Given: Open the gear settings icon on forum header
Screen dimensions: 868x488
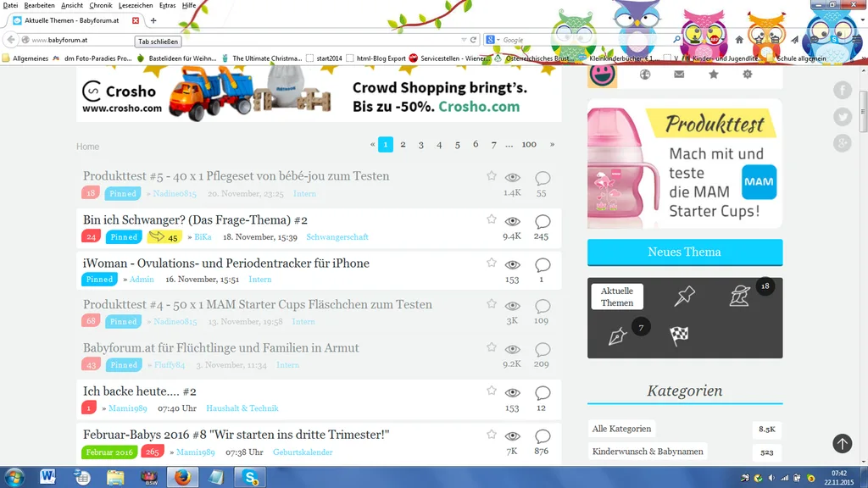Looking at the screenshot, I should tap(748, 75).
